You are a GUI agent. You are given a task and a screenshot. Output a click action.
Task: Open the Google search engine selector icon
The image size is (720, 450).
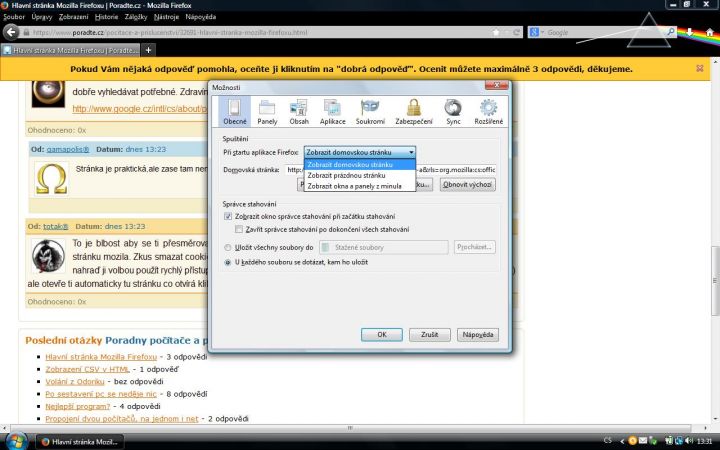point(536,32)
